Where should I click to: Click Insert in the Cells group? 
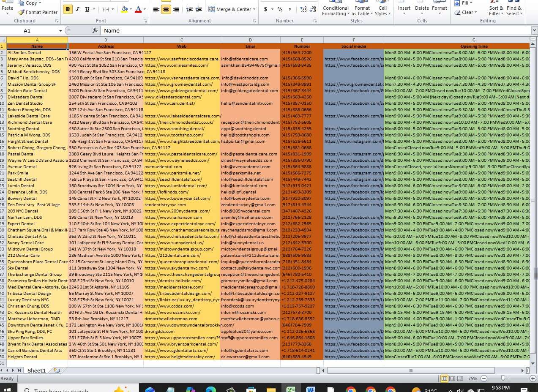pos(404,8)
